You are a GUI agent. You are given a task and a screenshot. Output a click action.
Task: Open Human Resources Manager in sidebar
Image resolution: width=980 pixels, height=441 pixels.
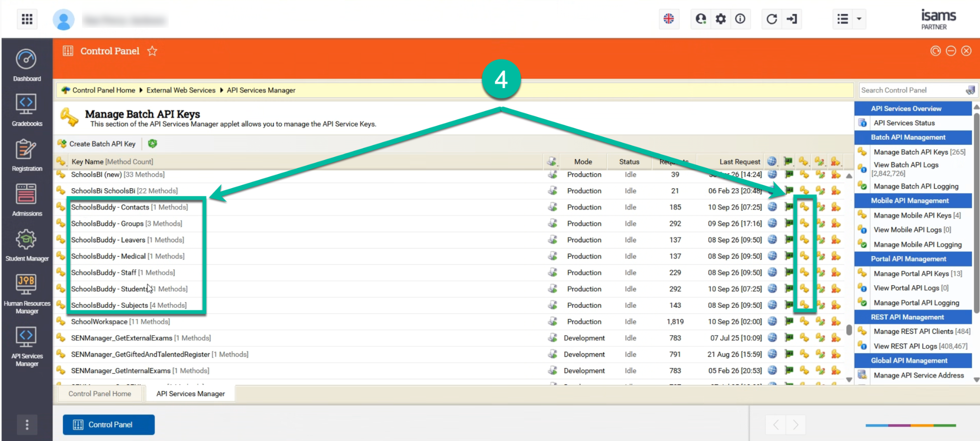(x=27, y=294)
